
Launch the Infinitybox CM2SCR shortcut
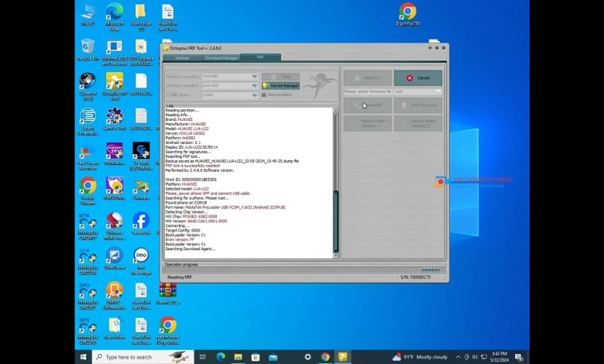point(88,261)
